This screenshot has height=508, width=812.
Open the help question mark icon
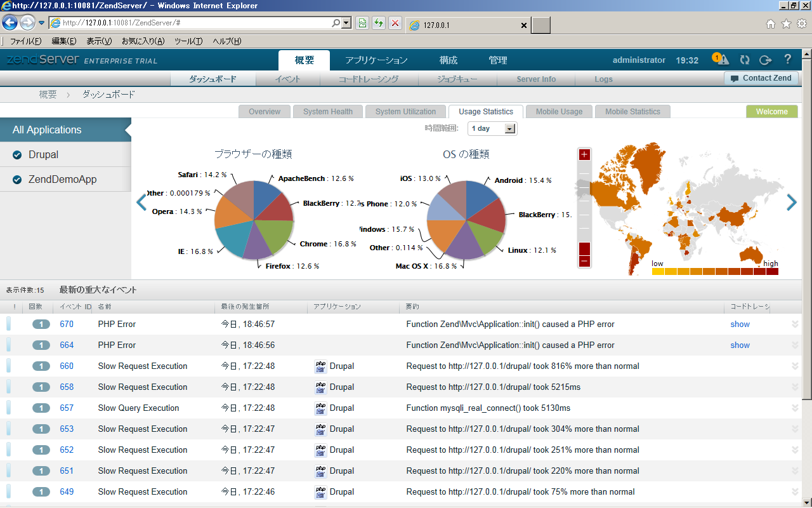788,60
